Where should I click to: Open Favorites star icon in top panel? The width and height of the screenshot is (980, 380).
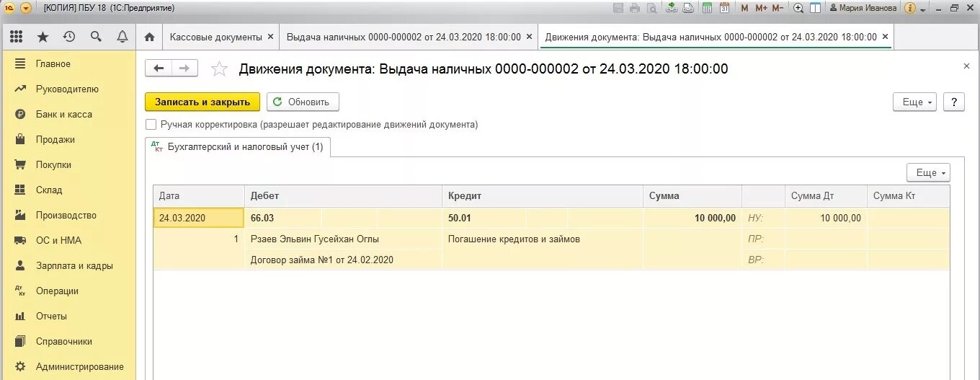pos(43,37)
